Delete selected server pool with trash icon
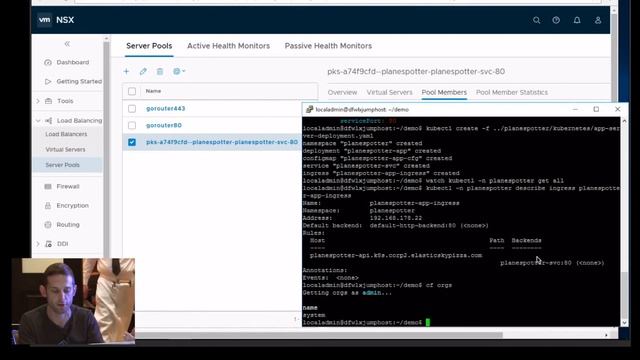The height and width of the screenshot is (360, 640). 160,71
